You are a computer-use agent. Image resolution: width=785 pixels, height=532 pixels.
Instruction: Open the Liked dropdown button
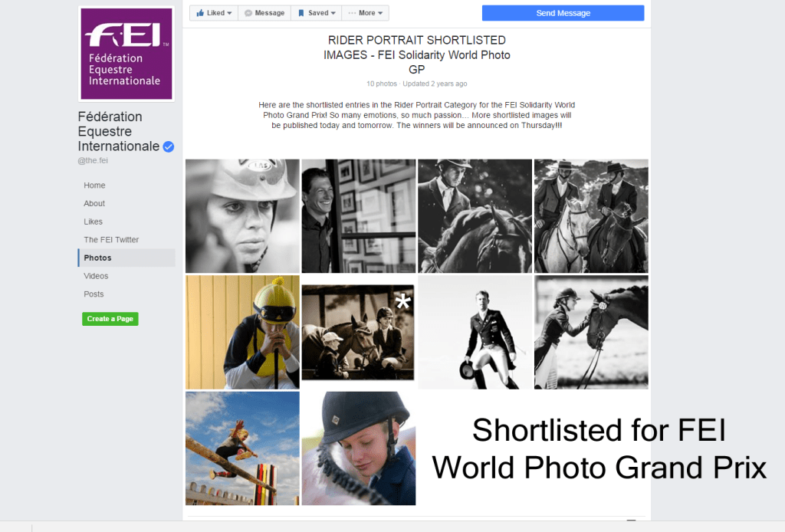point(214,13)
